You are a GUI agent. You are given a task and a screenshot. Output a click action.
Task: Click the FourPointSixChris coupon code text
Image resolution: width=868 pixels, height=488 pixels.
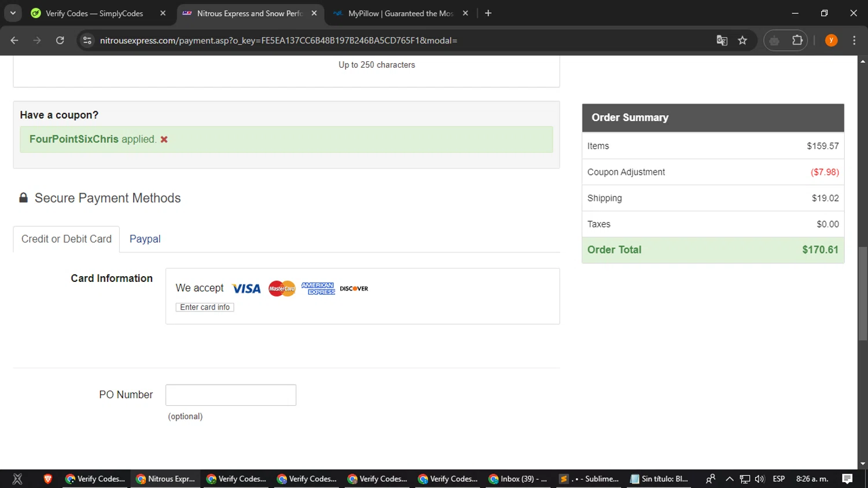point(73,140)
